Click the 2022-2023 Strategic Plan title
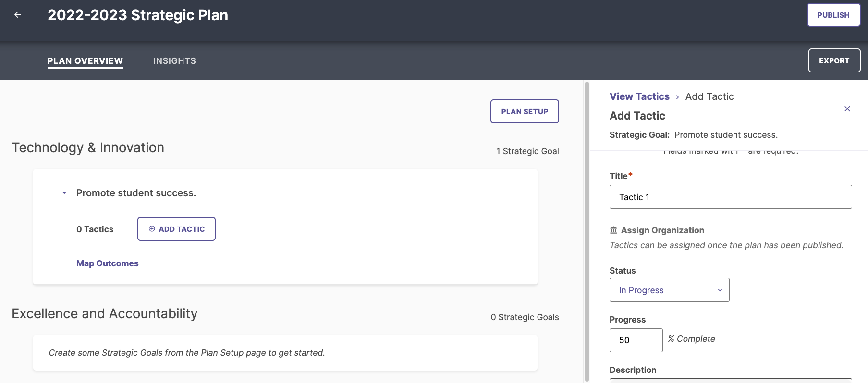 pyautogui.click(x=138, y=15)
